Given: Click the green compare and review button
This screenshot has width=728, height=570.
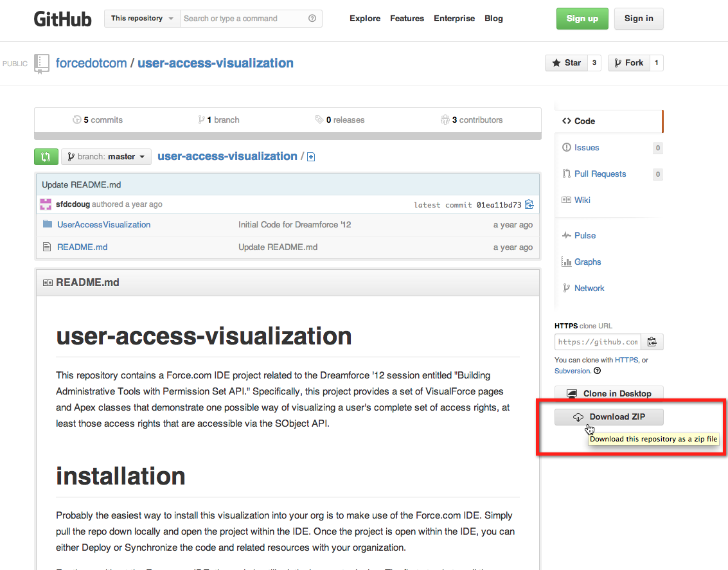Looking at the screenshot, I should (x=46, y=157).
